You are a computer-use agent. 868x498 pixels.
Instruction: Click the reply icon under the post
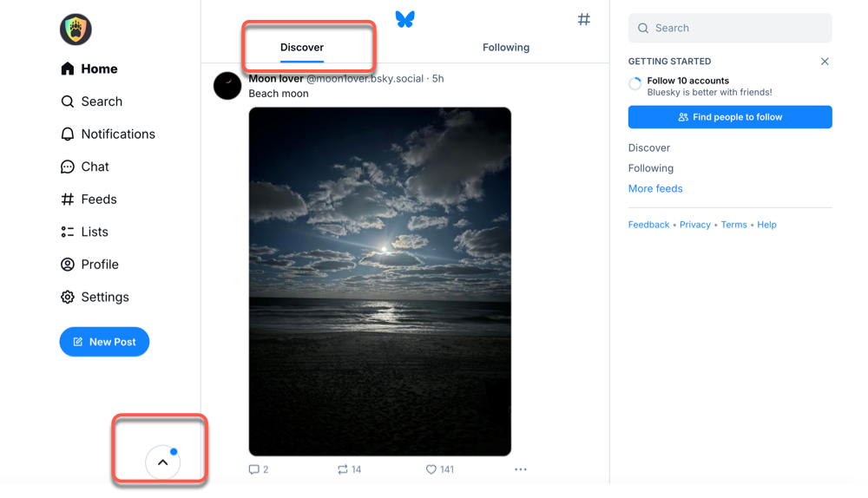coord(254,469)
